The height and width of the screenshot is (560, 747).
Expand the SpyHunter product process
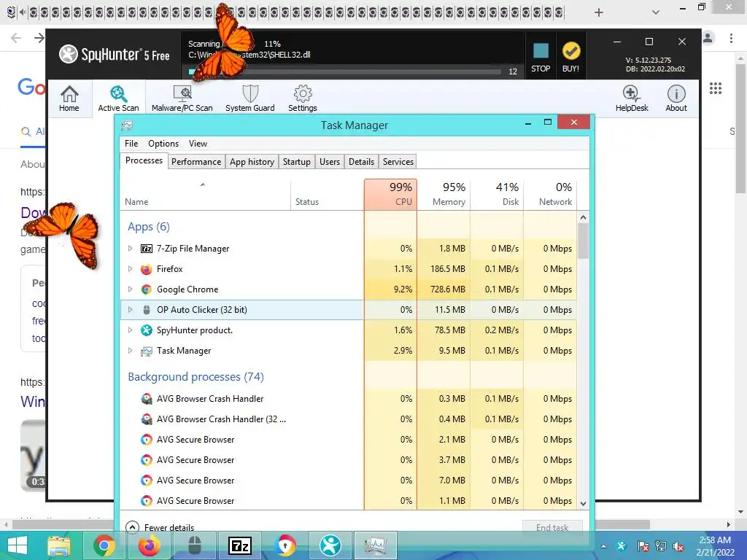click(x=130, y=330)
